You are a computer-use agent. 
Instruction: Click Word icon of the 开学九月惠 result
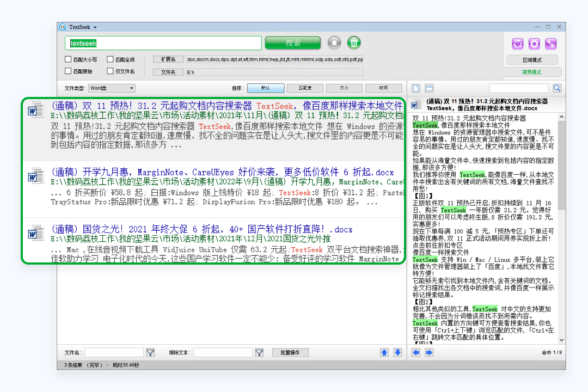click(36, 176)
